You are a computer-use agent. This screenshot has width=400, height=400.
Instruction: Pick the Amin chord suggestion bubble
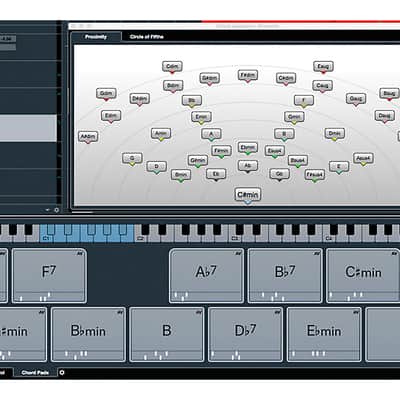pos(161,134)
